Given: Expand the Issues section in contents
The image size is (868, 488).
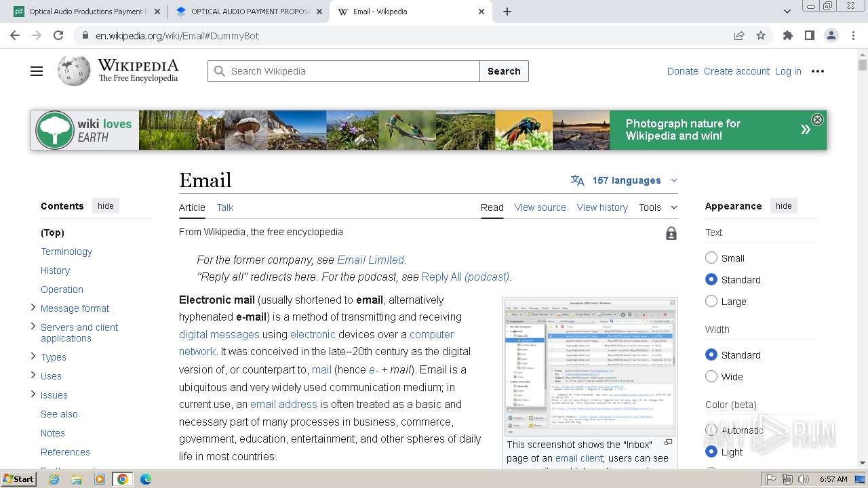Looking at the screenshot, I should [x=33, y=394].
